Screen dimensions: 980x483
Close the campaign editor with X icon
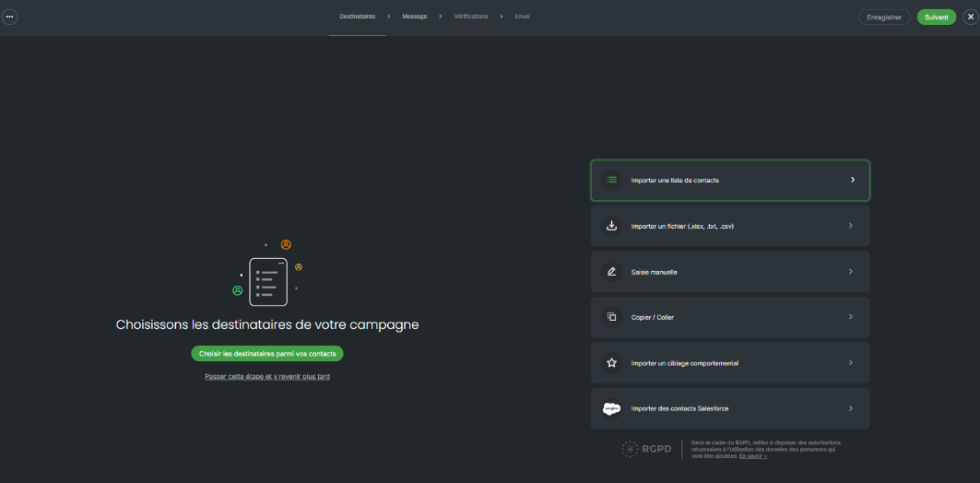[x=970, y=17]
